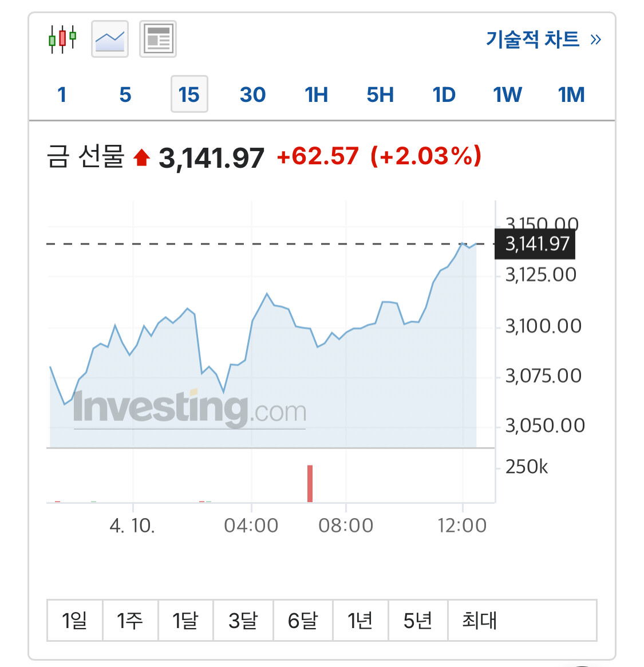Select the 최대 range button
This screenshot has width=644, height=667.
480,620
